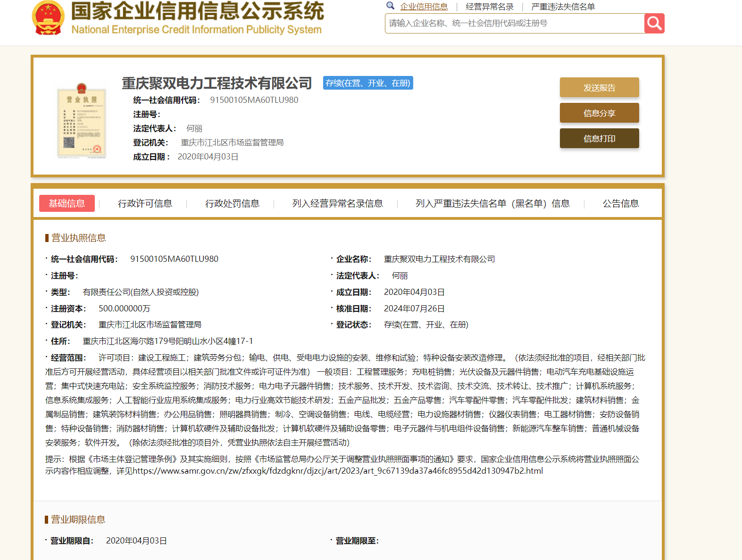Screen dimensions: 742x560
Task: Click the type value 有限责任公司(自然人投资或控股)
Action: [x=141, y=292]
